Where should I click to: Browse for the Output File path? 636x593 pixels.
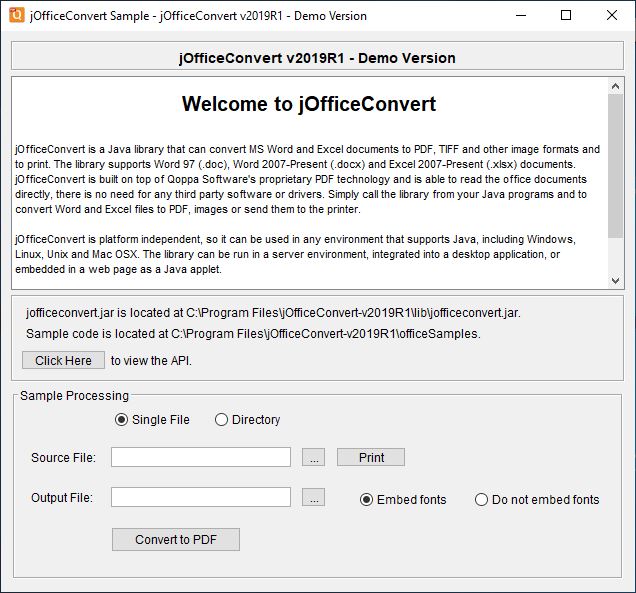point(313,497)
